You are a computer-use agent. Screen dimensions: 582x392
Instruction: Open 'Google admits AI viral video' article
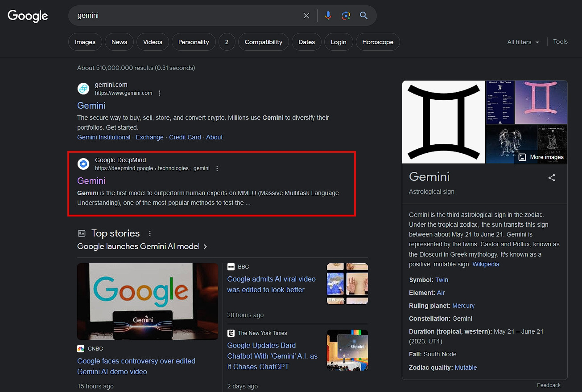click(272, 284)
